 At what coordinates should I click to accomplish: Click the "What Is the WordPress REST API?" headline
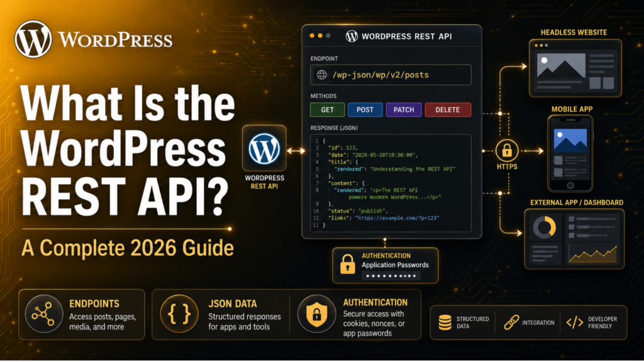128,150
